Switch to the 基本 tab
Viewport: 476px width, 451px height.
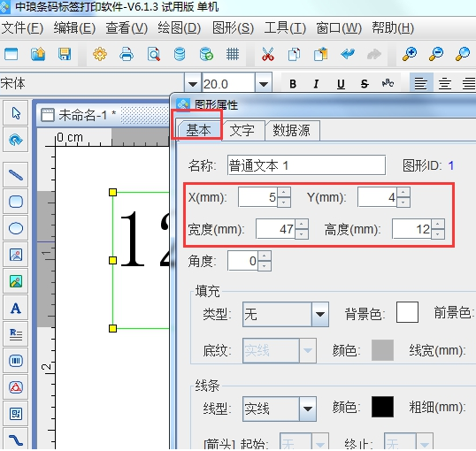[198, 130]
